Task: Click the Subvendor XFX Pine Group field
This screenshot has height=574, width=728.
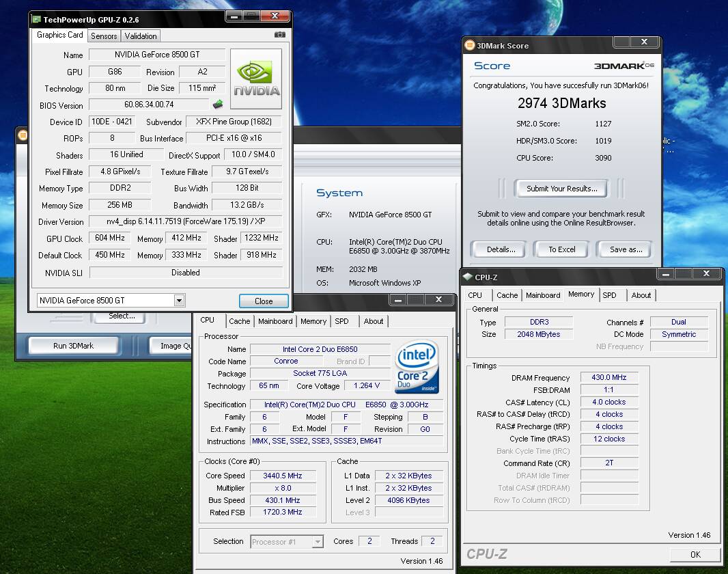Action: (x=234, y=121)
